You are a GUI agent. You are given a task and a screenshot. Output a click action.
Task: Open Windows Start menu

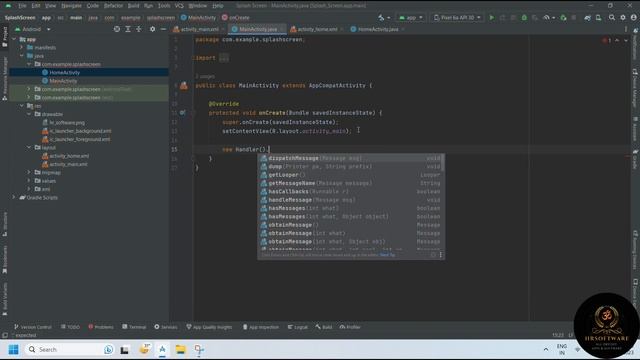tap(13, 349)
